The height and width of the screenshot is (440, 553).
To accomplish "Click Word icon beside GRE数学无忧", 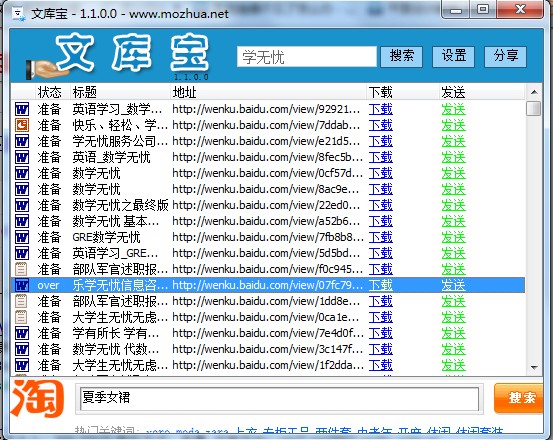I will [22, 237].
